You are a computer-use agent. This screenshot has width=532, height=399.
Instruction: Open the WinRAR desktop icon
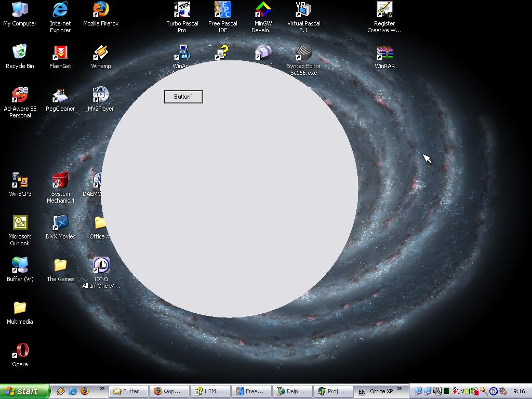click(x=384, y=53)
